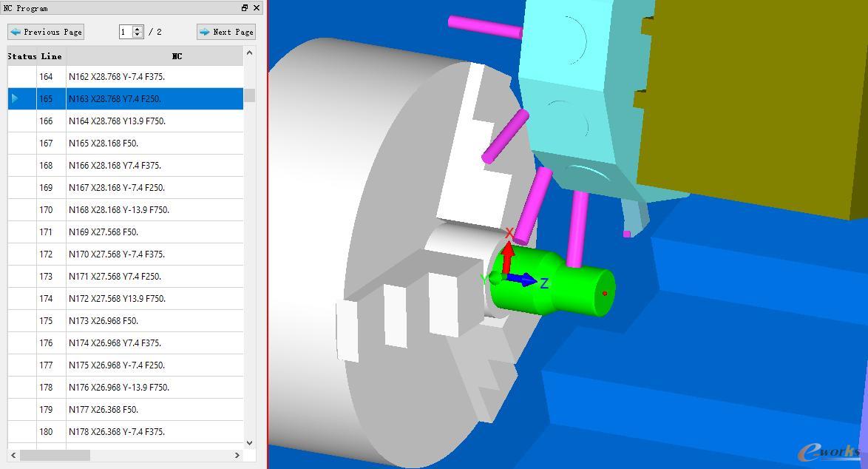
Task: Select NC row N176 X26.968 Y-13.9 F750.
Action: click(126, 386)
